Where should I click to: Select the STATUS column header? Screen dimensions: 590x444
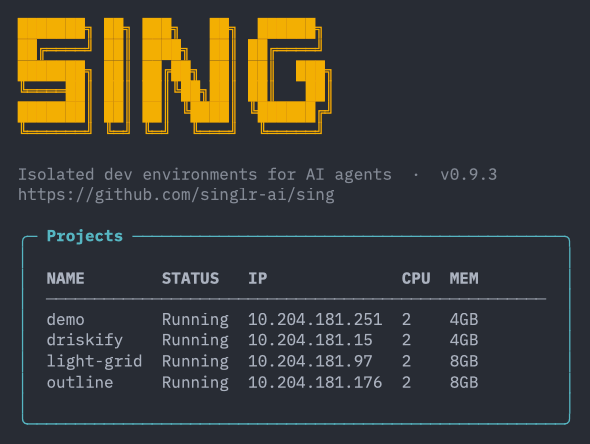(190, 278)
